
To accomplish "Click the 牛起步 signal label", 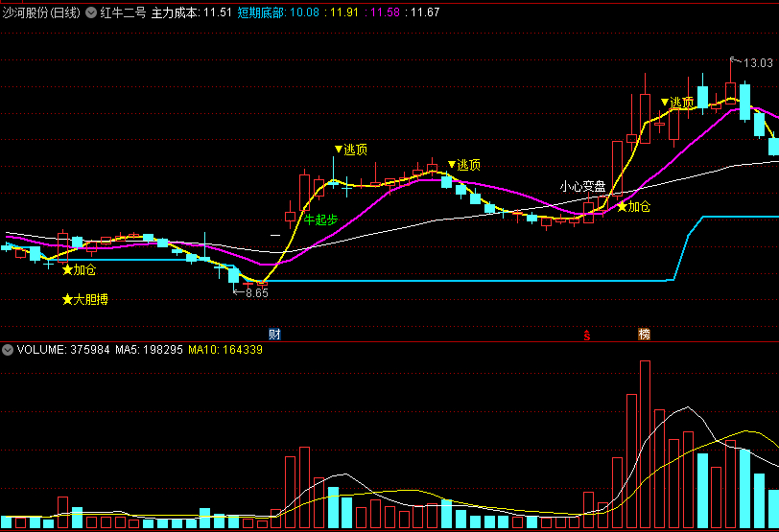I will tap(321, 220).
